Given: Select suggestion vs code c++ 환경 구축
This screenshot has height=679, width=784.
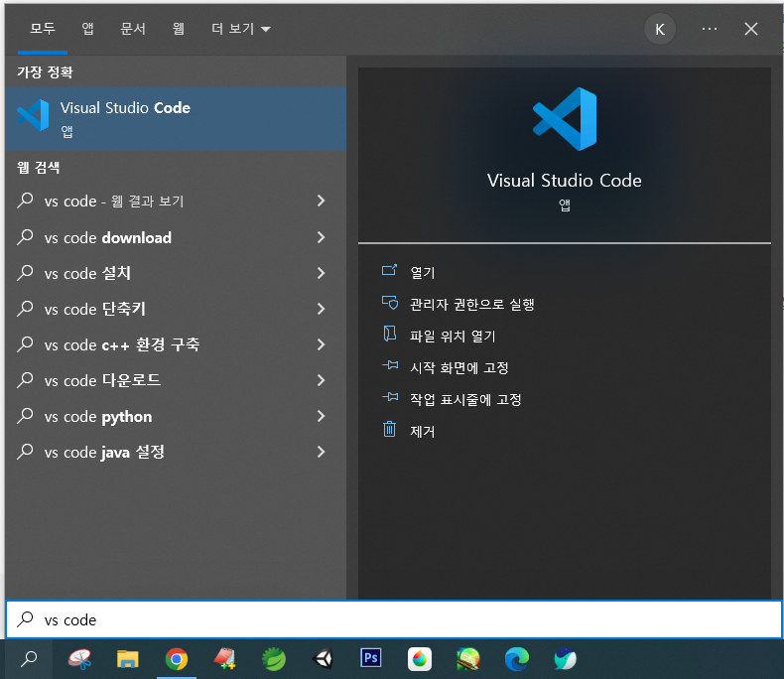Looking at the screenshot, I should click(x=176, y=344).
